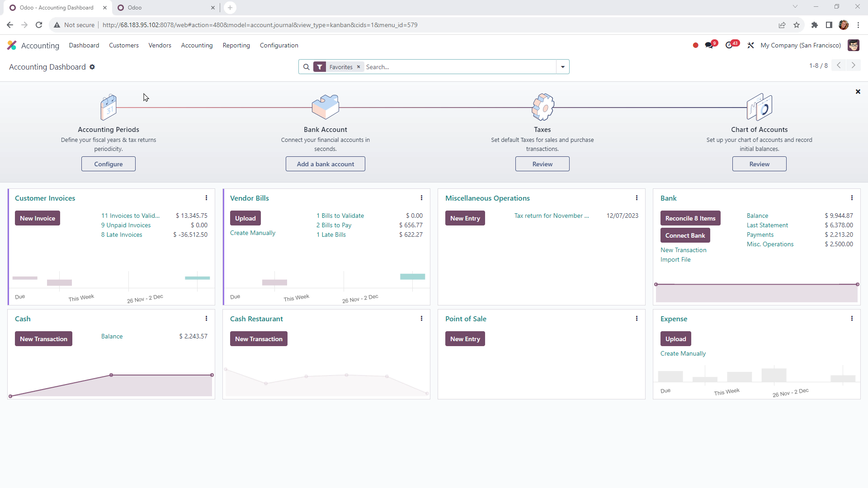Screen dimensions: 868x488
Task: Click Connect Bank button
Action: click(x=685, y=235)
